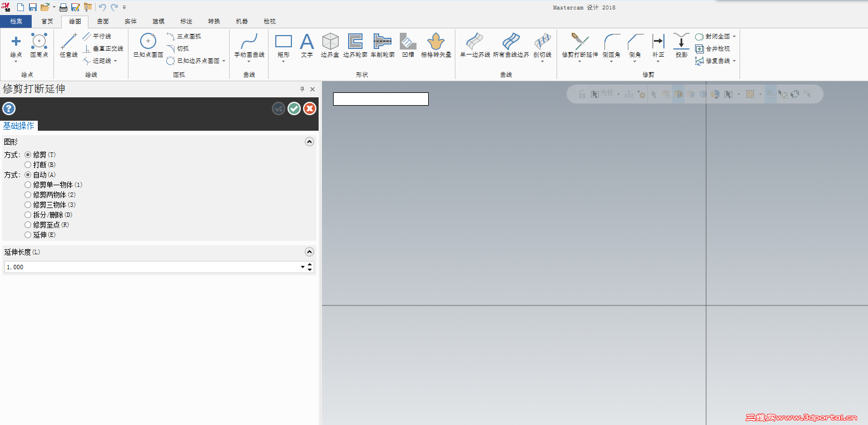
Task: Click the Save icon in quick access
Action: 33,7
